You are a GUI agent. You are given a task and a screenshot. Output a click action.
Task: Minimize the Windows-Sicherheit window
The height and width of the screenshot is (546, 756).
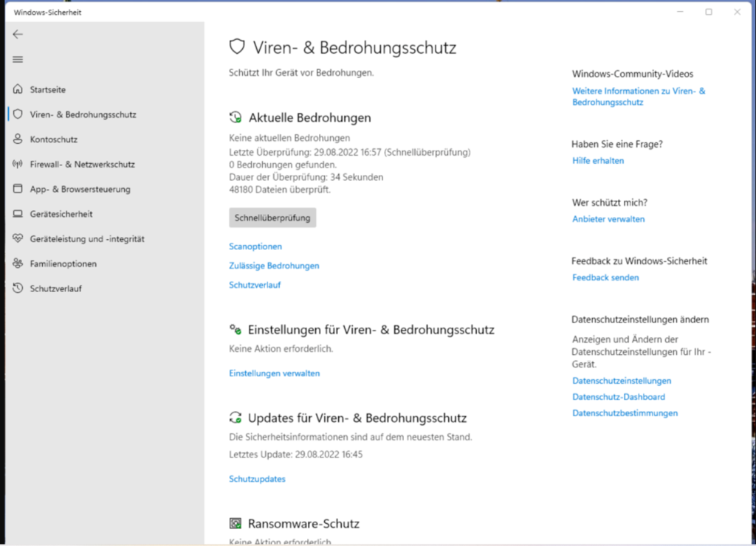[680, 12]
